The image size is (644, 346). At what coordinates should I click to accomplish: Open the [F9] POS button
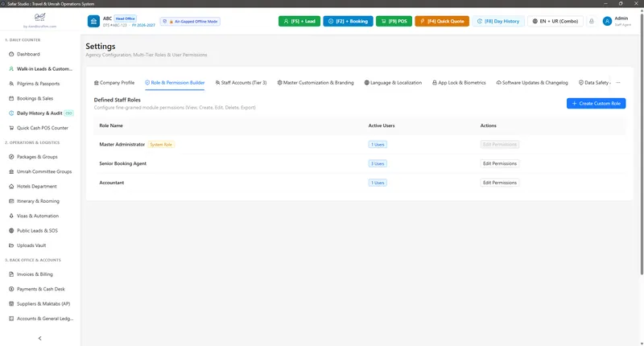[x=394, y=22]
